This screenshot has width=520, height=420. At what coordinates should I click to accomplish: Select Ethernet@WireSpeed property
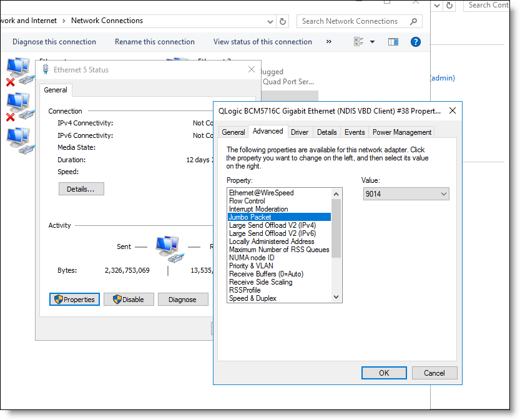[x=279, y=193]
